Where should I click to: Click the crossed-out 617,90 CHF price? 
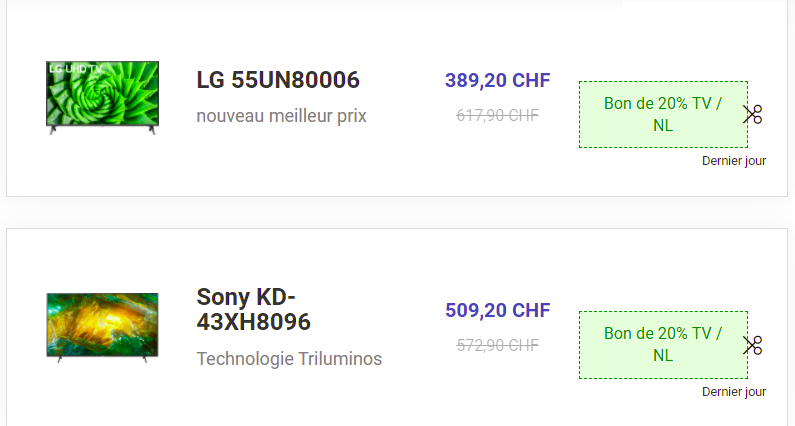pos(497,116)
